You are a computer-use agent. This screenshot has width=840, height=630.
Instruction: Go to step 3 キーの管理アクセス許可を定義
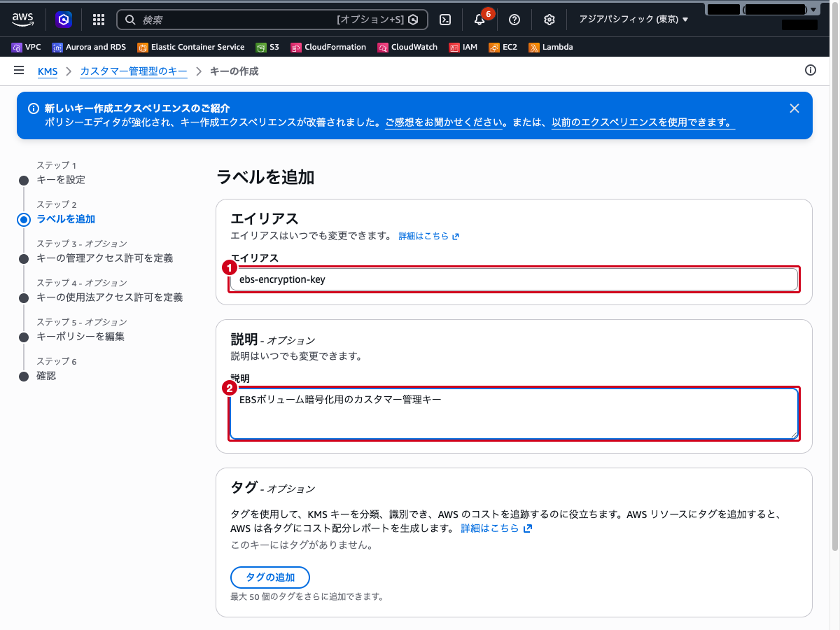click(x=105, y=258)
